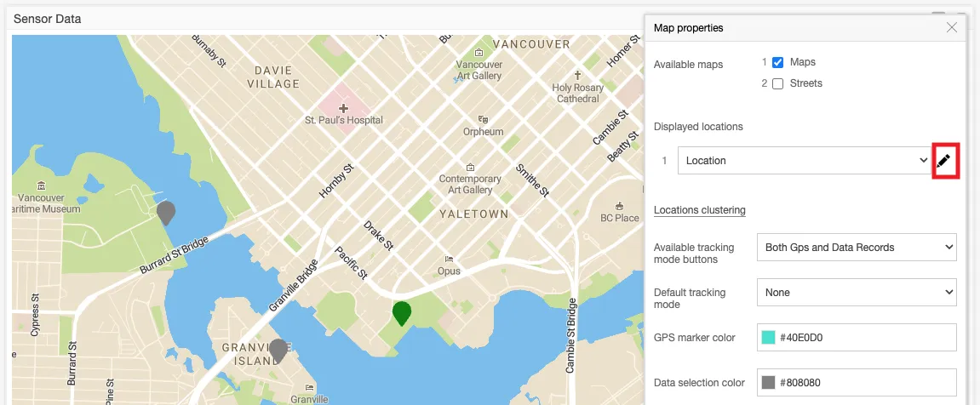Enable the Streets map checkbox
980x405 pixels.
coord(777,83)
